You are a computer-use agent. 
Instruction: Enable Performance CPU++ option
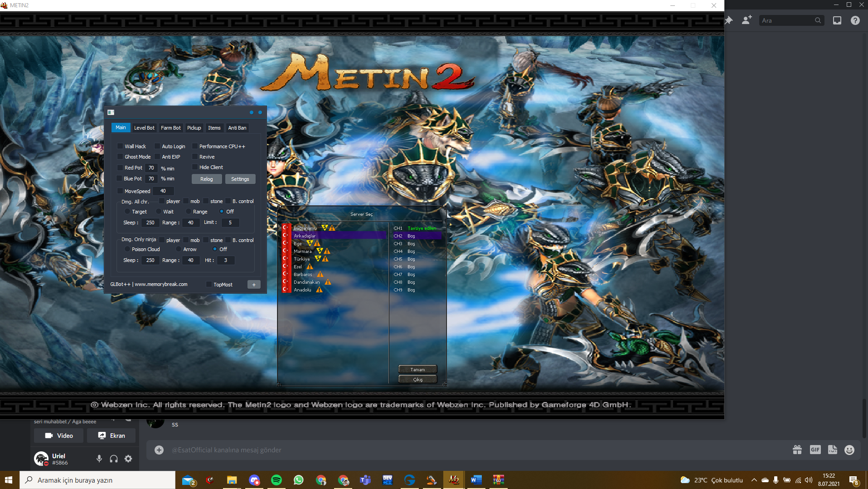195,146
